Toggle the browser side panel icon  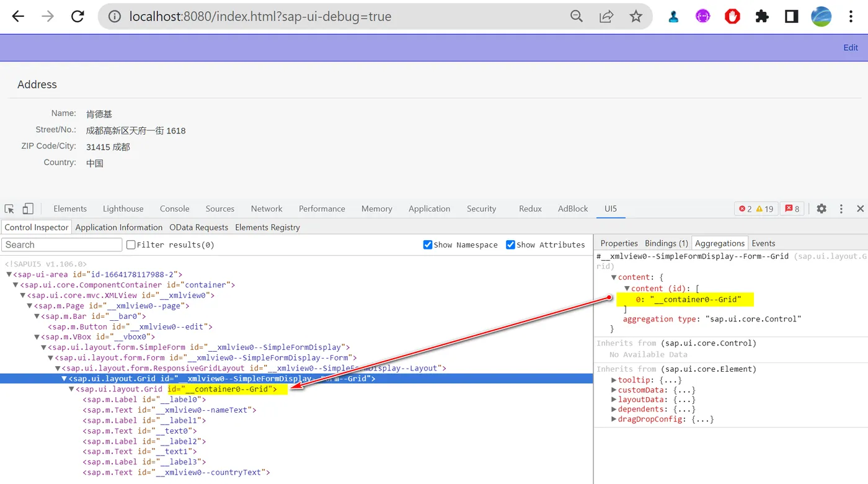tap(792, 17)
